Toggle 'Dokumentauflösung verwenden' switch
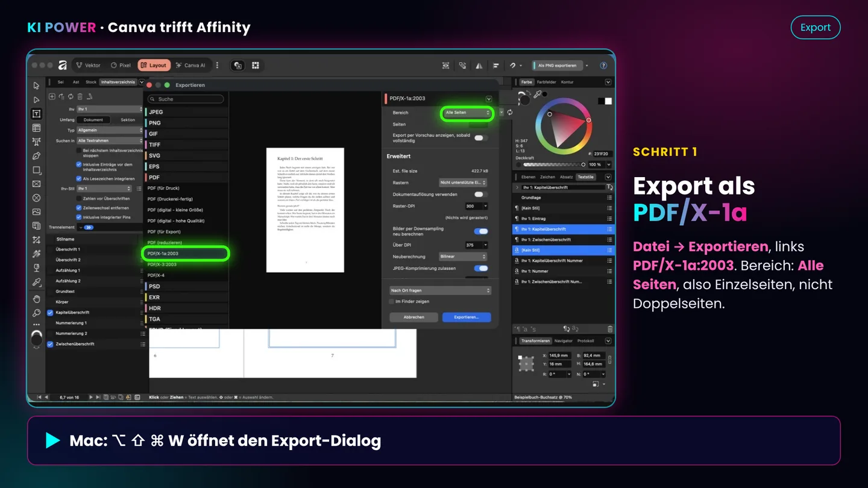The width and height of the screenshot is (868, 488). (480, 195)
